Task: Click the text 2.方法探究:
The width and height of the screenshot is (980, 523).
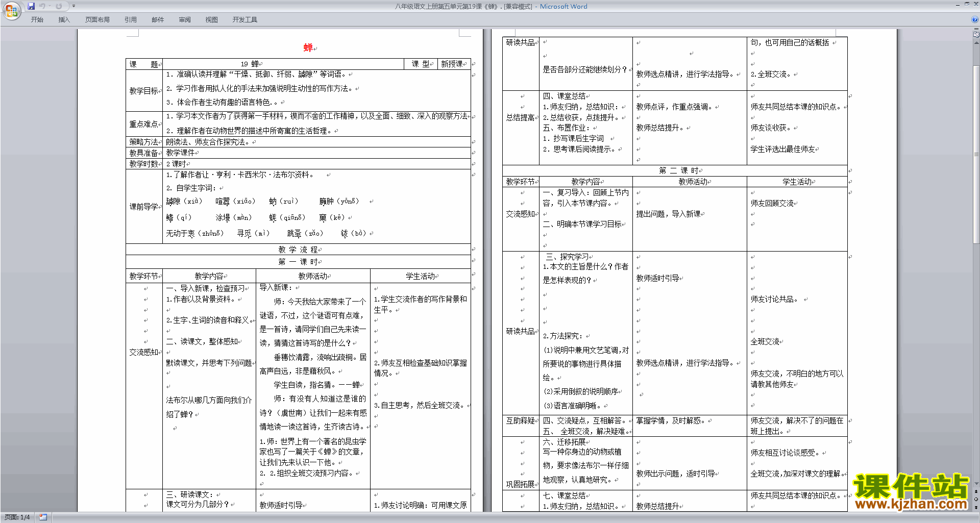Action: (562, 336)
